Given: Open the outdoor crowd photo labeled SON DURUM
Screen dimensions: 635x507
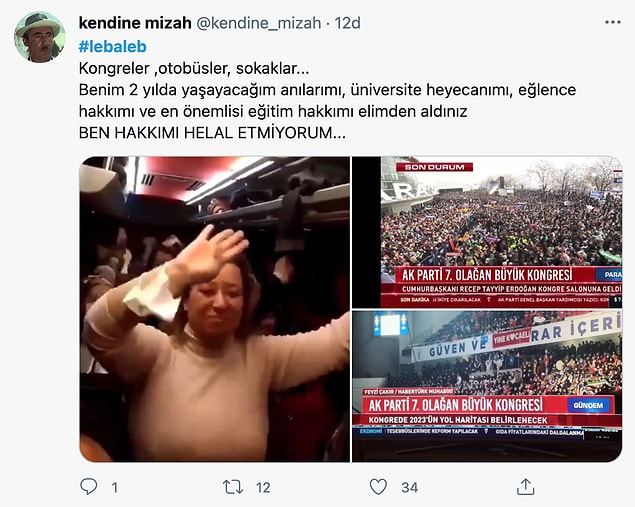Looking at the screenshot, I should tap(487, 232).
